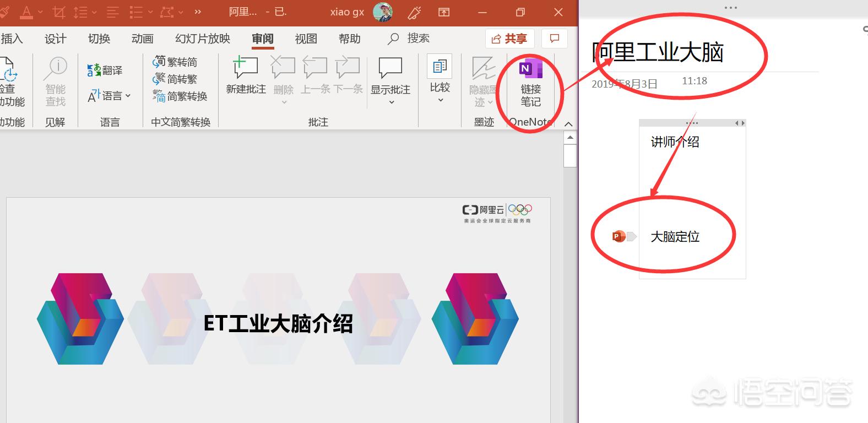Screen dimensions: 868x423
Task: Collapse the ribbon with the chevron
Action: pos(569,123)
